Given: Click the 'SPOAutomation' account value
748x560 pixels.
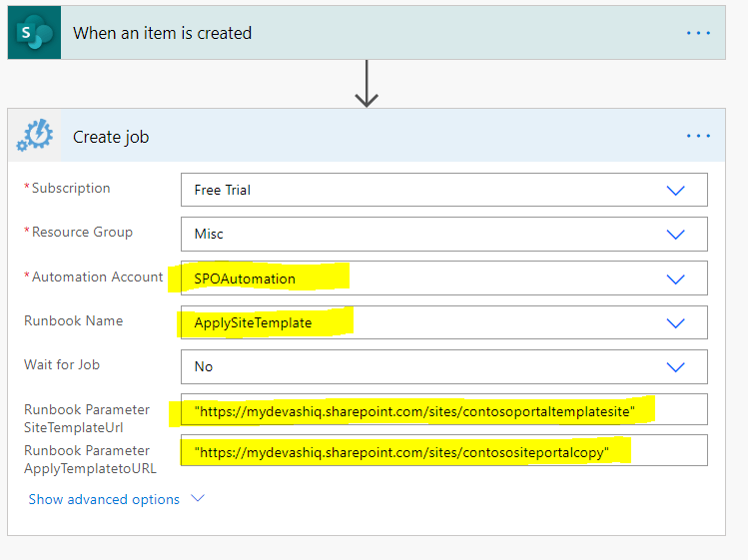Looking at the screenshot, I should point(245,279).
